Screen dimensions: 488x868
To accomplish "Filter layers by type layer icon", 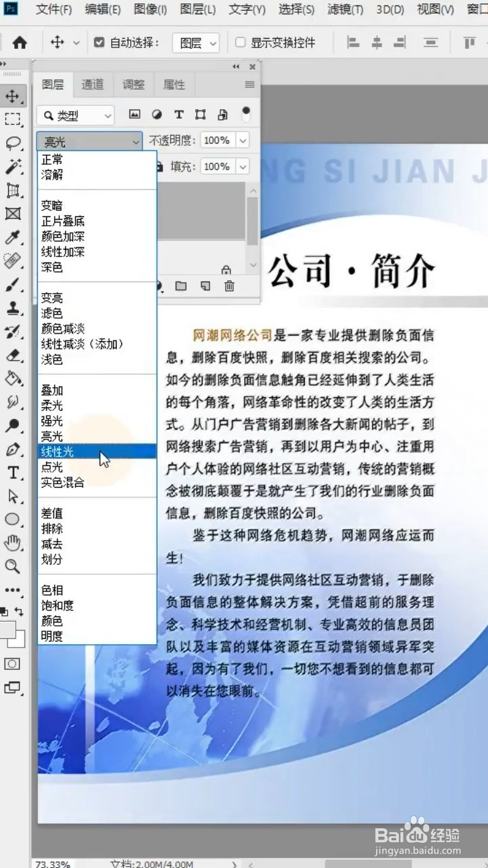I will coord(179,115).
